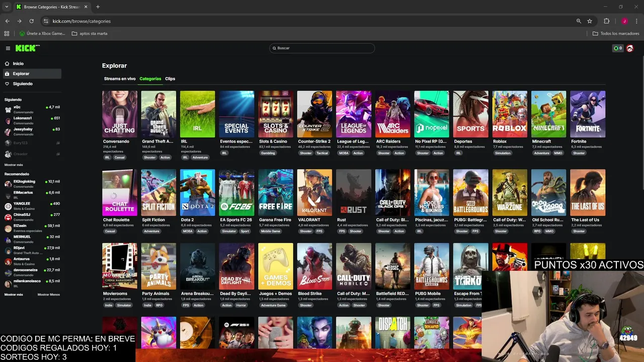Open xQc channel in Siguiendo list

31,109
